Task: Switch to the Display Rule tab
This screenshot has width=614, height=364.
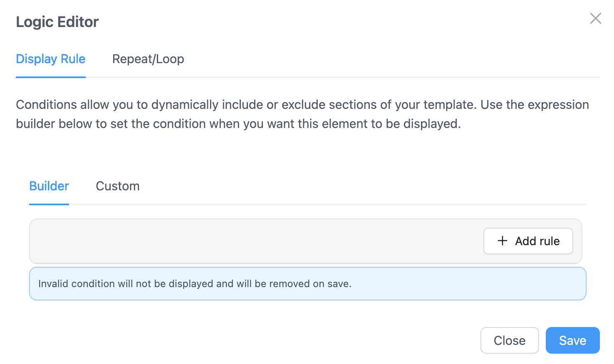Action: (50, 59)
